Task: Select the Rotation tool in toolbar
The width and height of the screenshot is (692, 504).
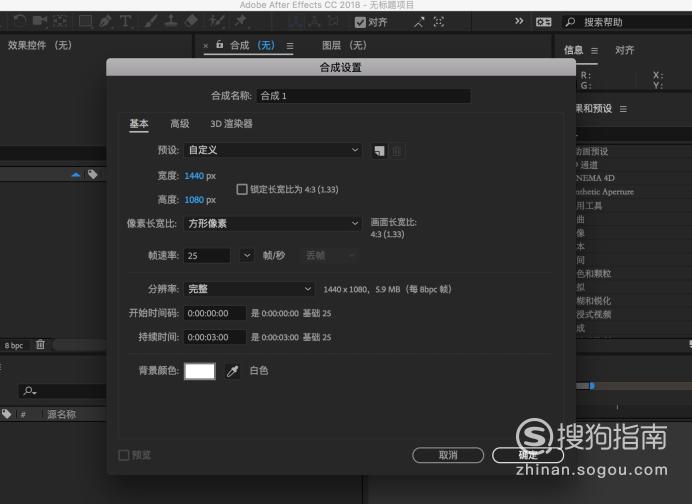Action: pos(19,21)
